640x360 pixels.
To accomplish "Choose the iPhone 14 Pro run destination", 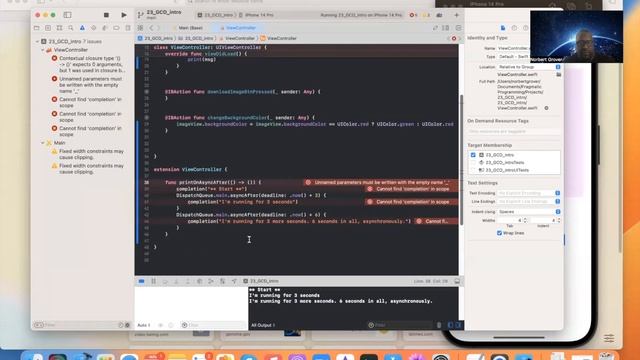I will [257, 15].
